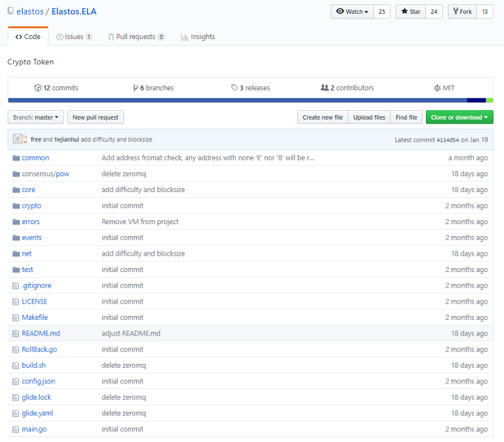
Task: View the 25 watchers count
Action: 382,11
